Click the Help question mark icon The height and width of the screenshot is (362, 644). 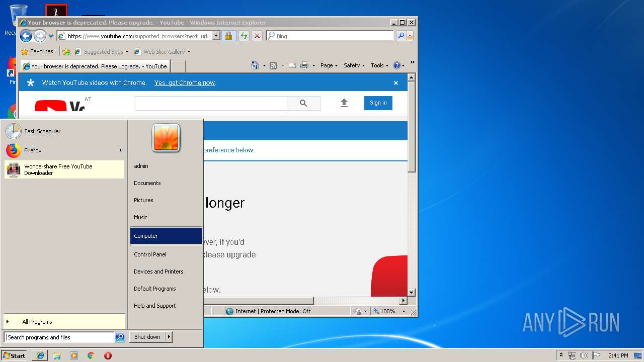(396, 65)
